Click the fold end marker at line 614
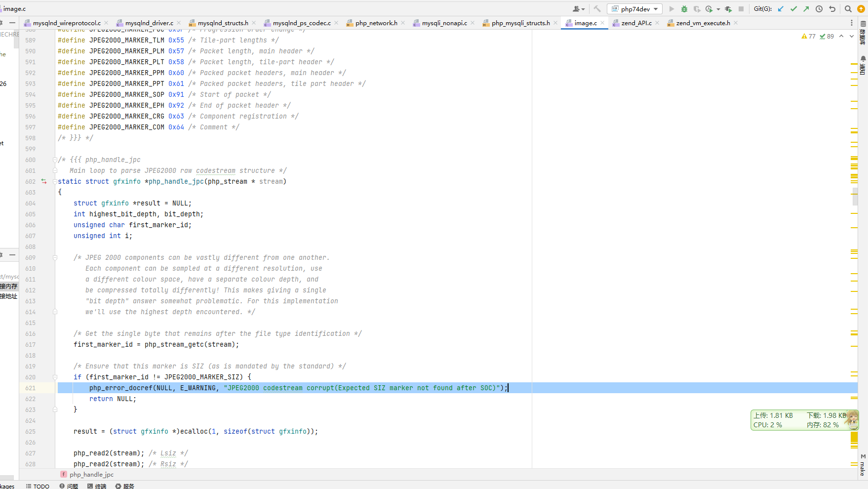Image resolution: width=868 pixels, height=489 pixels. tap(55, 312)
